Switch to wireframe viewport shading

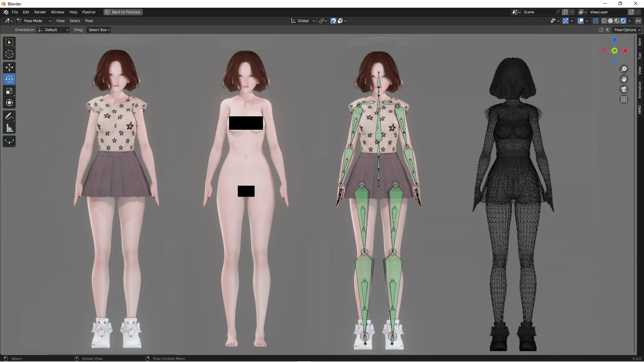click(x=604, y=21)
